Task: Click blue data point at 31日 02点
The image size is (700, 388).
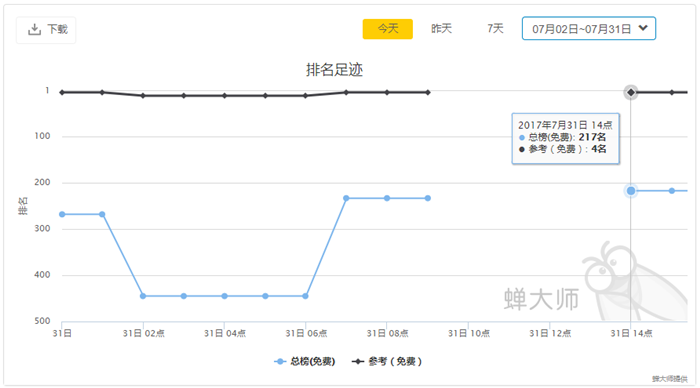Action: 143,296
